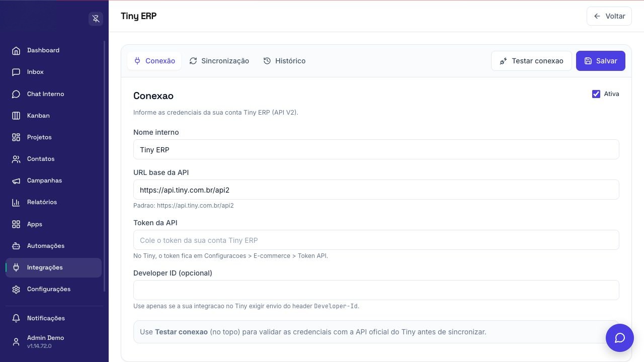Click the sidebar vertical scrollbar
The width and height of the screenshot is (644, 362).
pos(104,166)
